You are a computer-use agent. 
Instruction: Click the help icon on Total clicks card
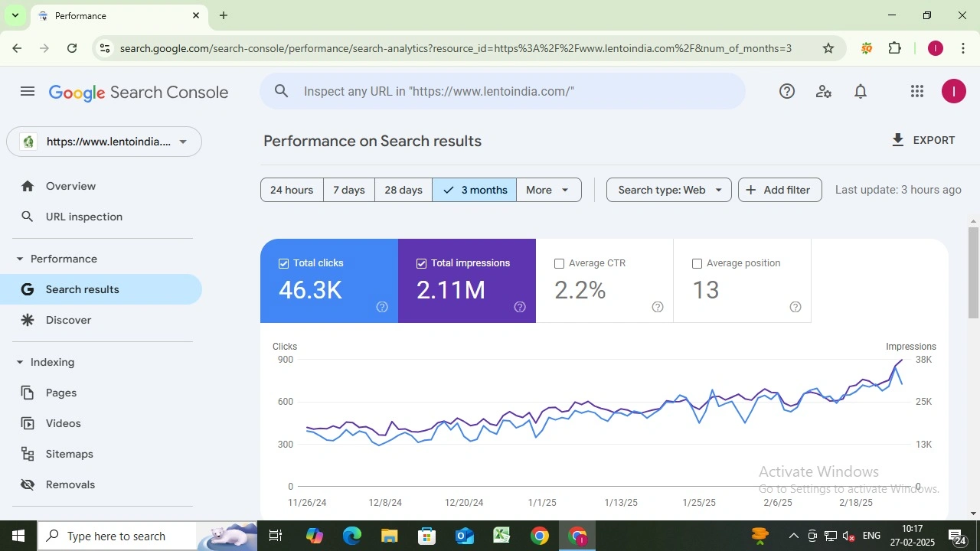tap(382, 307)
